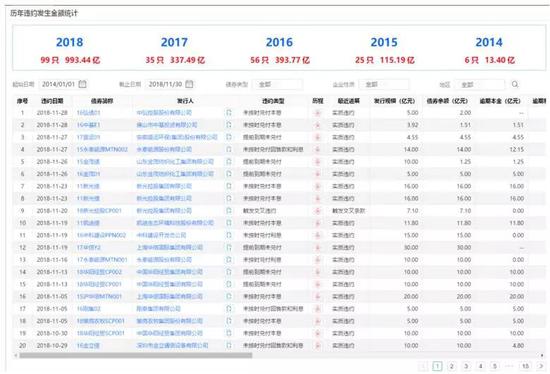550x374 pixels.
Task: Click the 违约类型 column header
Action: pyautogui.click(x=273, y=101)
